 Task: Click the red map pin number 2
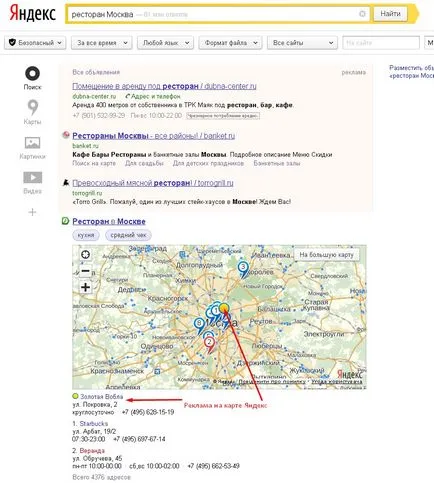[x=209, y=344]
